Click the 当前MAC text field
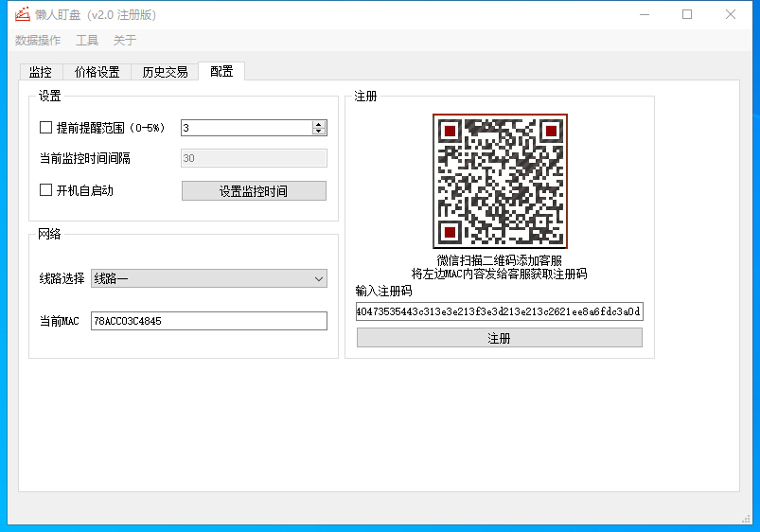The height and width of the screenshot is (532, 760). [x=209, y=321]
